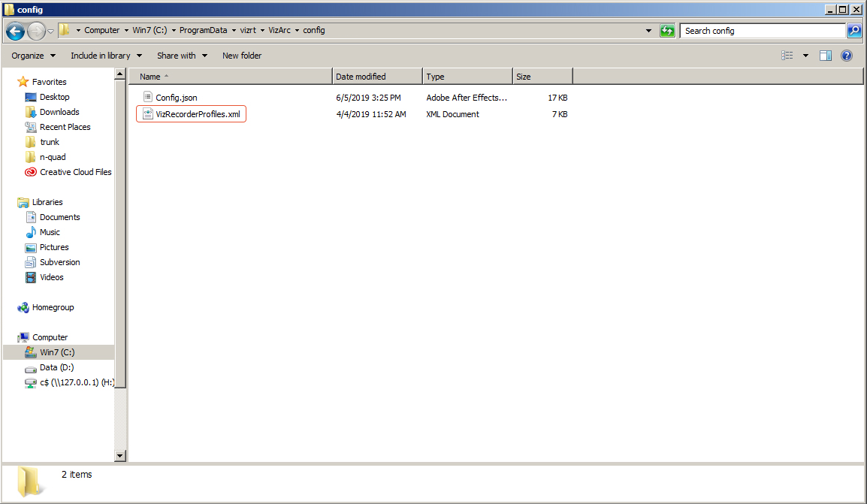Select the VizRecorderProfiles.xml file
This screenshot has width=867, height=504.
[x=197, y=114]
